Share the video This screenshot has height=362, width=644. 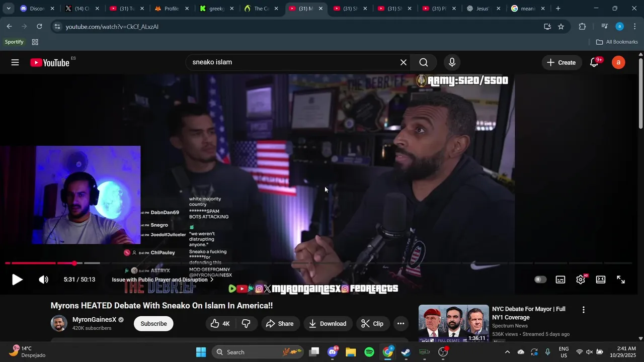click(280, 324)
